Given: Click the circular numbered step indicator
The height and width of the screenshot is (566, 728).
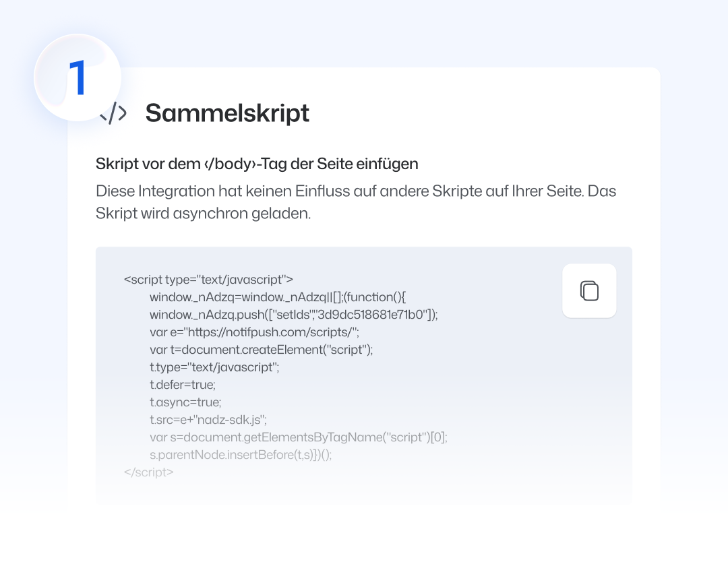Looking at the screenshot, I should (x=77, y=77).
